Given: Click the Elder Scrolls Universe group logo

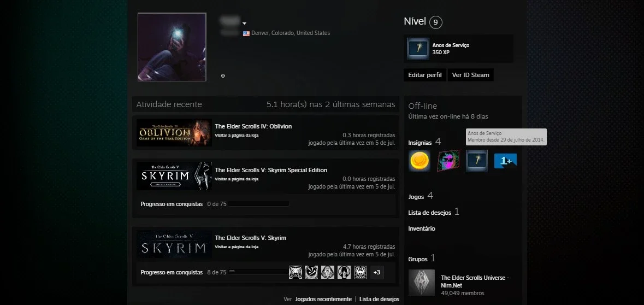Looking at the screenshot, I should [421, 283].
